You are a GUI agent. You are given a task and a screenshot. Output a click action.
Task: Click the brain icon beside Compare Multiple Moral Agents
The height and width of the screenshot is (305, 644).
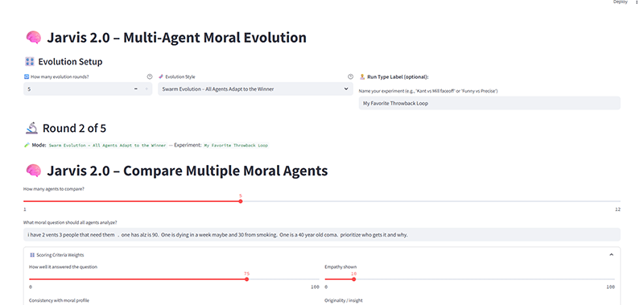tap(34, 171)
